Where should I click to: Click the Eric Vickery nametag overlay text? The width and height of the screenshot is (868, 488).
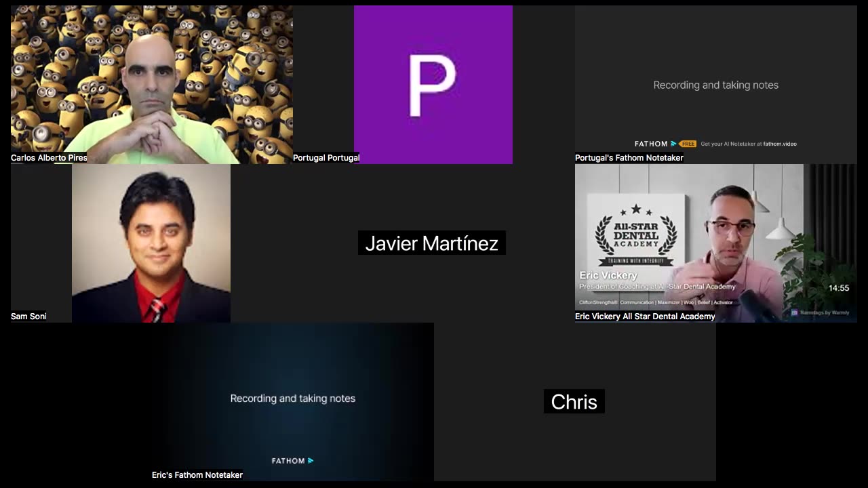608,275
